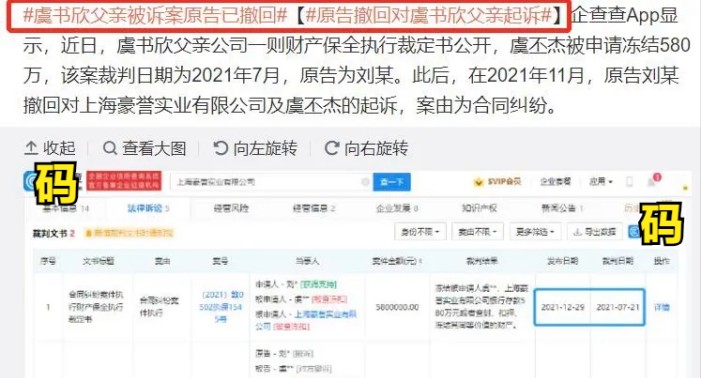Expand the 更多筛选 dropdown
Screen dimensions: 701x378
[535, 232]
